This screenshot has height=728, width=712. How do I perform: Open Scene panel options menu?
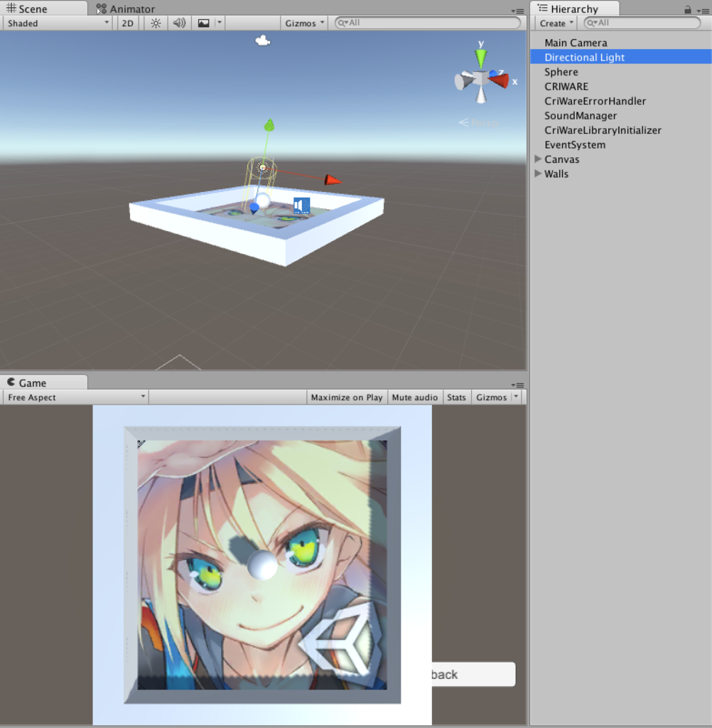tap(517, 11)
